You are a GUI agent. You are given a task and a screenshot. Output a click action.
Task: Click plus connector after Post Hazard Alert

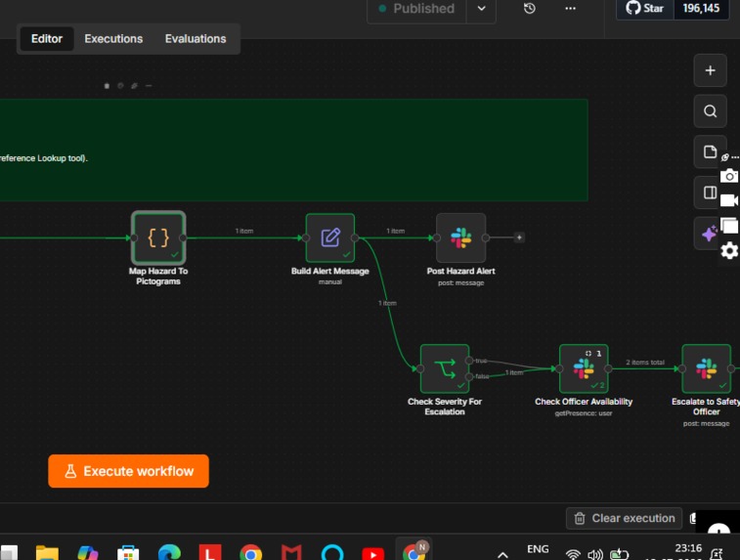click(x=519, y=237)
